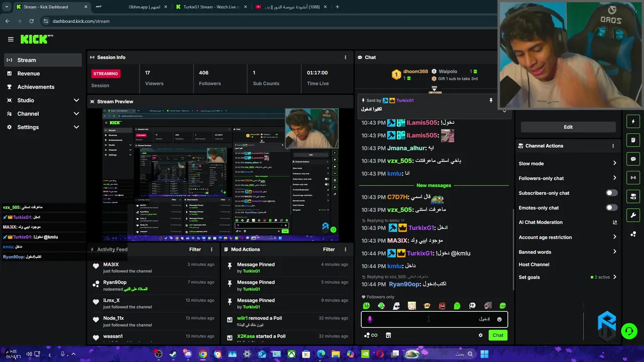Expand the Studio section chevron
Viewport: 644px width, 362px height.
(x=76, y=101)
